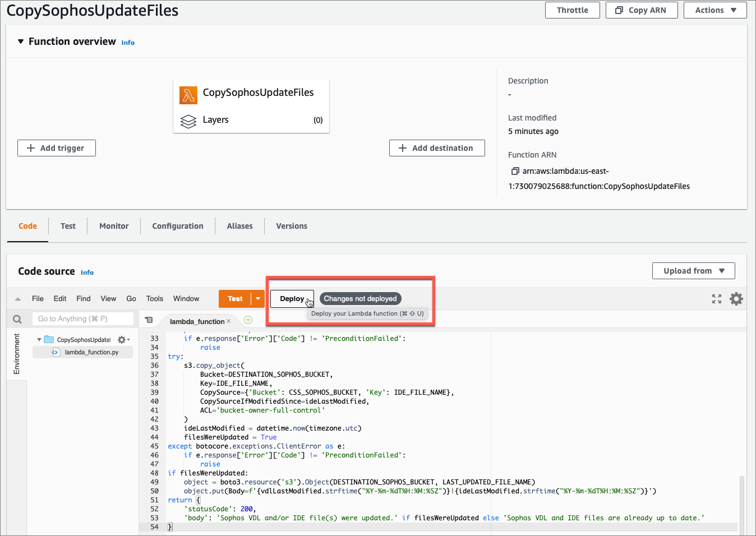Open lambda_function.py in the file tree
756x536 pixels.
point(91,352)
